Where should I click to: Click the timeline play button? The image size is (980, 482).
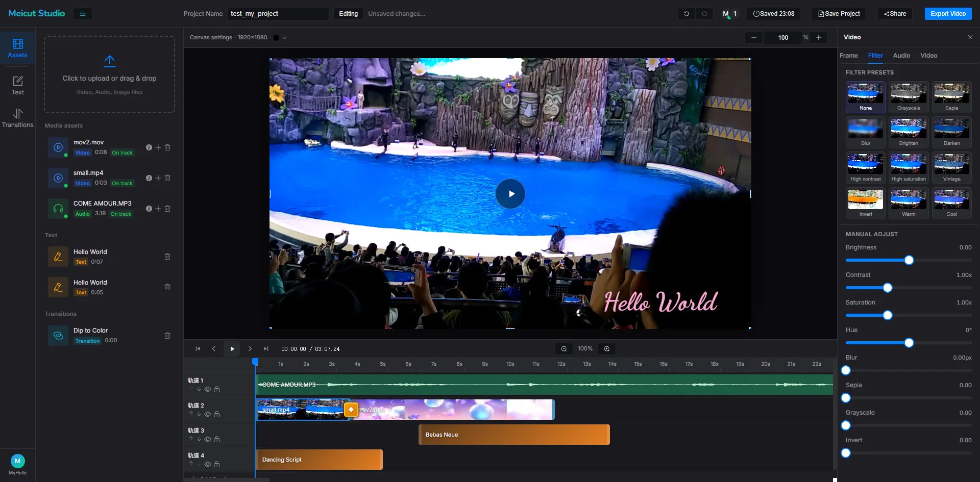coord(232,349)
